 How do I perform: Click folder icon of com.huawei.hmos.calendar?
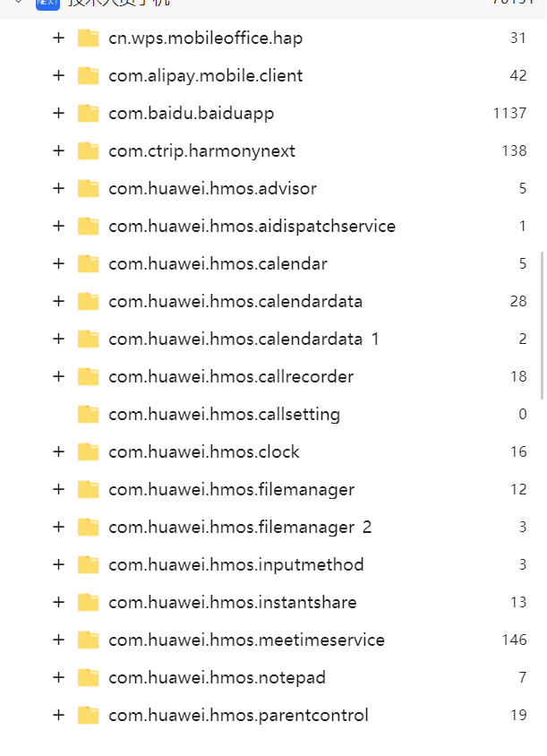(89, 263)
